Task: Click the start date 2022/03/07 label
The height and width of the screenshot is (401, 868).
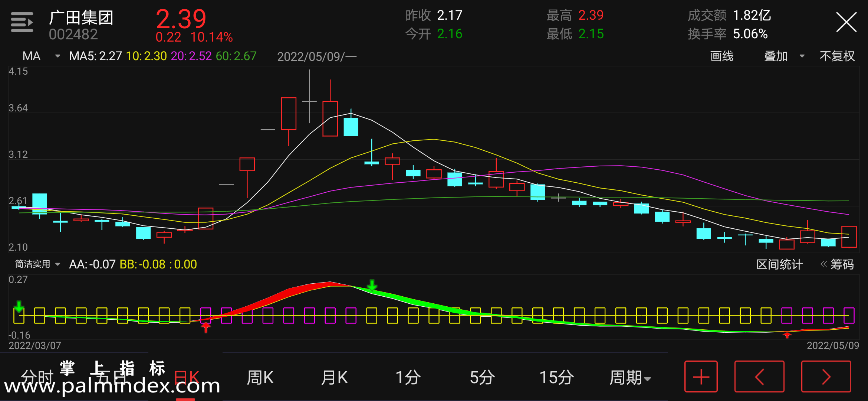Action: (35, 346)
